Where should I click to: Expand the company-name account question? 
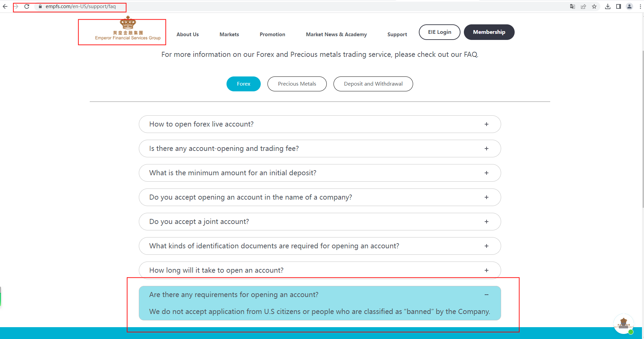[x=320, y=197]
